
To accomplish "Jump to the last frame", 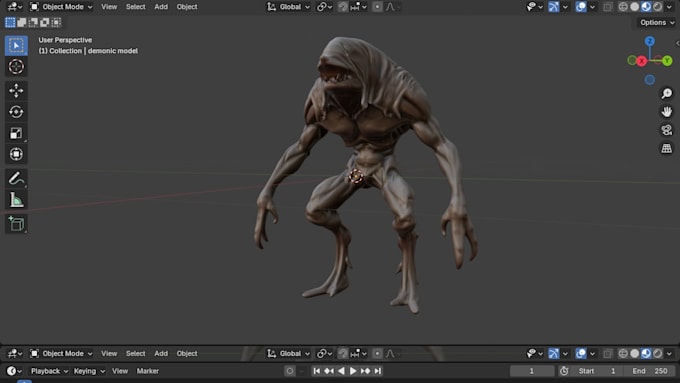I will click(x=378, y=371).
